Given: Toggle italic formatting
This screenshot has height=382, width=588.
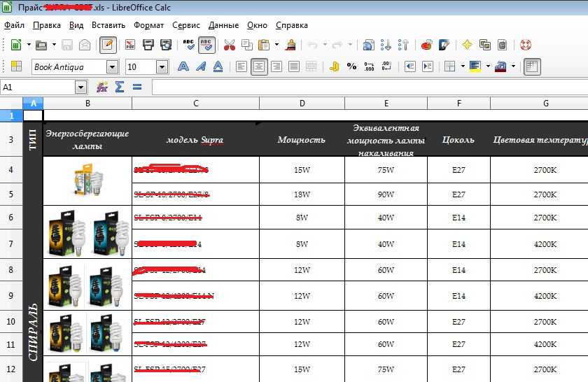Looking at the screenshot, I should [201, 66].
